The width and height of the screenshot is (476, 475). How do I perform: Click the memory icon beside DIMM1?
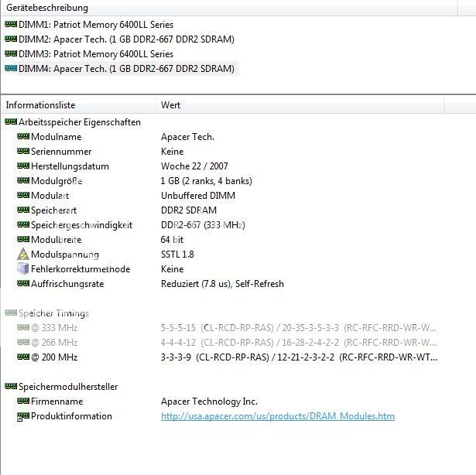pyautogui.click(x=11, y=24)
